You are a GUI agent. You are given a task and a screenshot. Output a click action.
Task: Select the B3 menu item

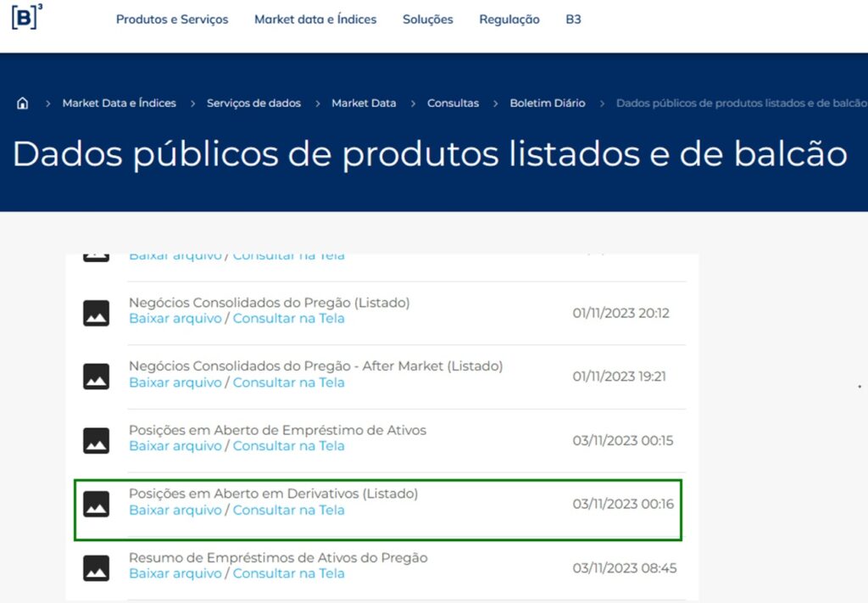[573, 19]
